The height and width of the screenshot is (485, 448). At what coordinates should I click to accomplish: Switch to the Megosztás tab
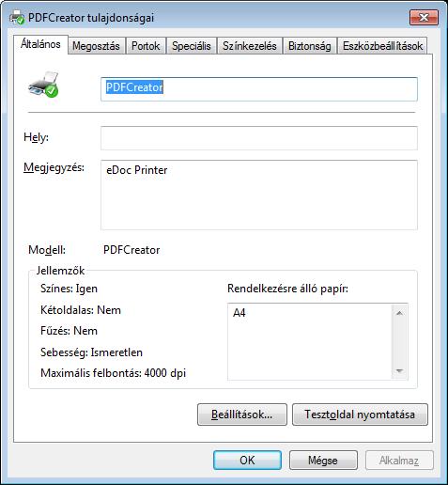[x=97, y=46]
